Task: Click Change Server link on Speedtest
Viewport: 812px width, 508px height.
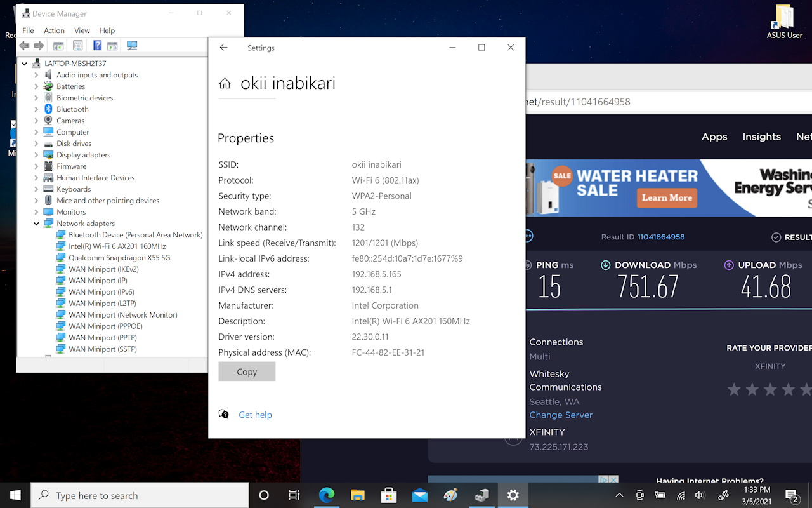Action: click(x=561, y=415)
